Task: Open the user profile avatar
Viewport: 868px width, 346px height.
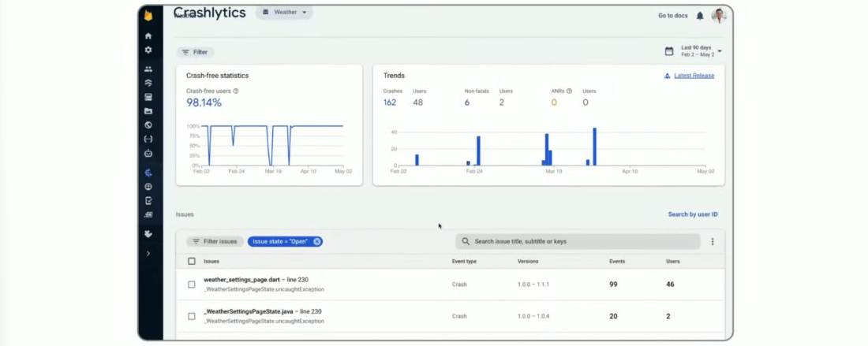Action: (x=719, y=16)
